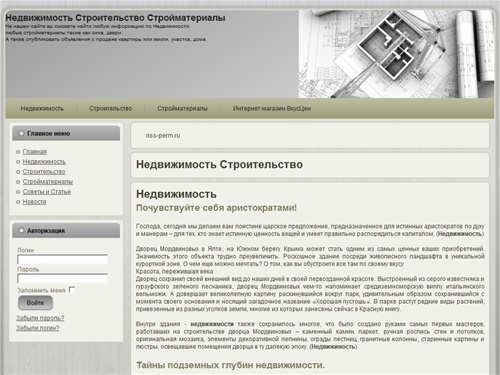500x375 pixels.
Task: Open the Строительство tab in the navigation bar
Action: [x=110, y=109]
